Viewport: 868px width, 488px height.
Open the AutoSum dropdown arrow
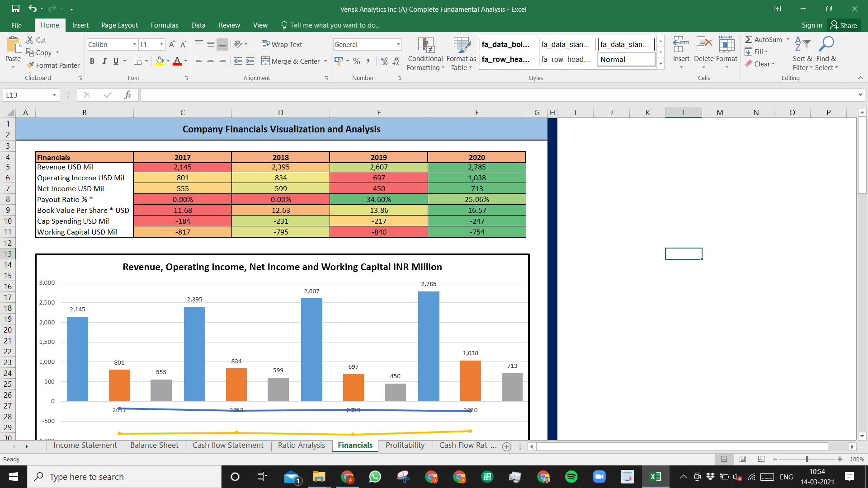[x=788, y=39]
